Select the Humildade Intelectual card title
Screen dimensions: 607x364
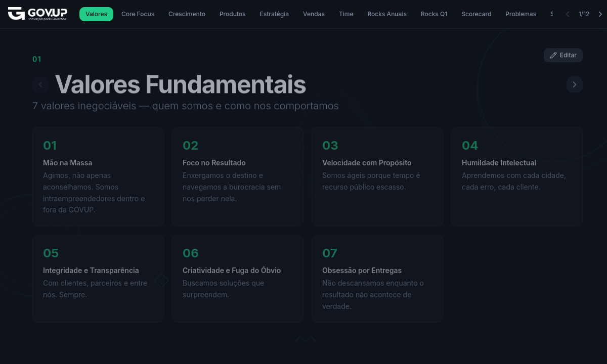pyautogui.click(x=499, y=163)
